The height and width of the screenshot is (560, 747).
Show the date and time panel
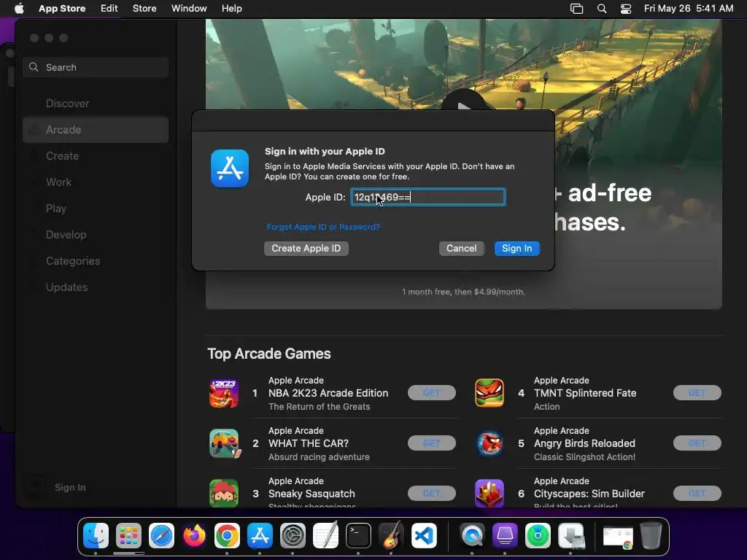pyautogui.click(x=689, y=9)
